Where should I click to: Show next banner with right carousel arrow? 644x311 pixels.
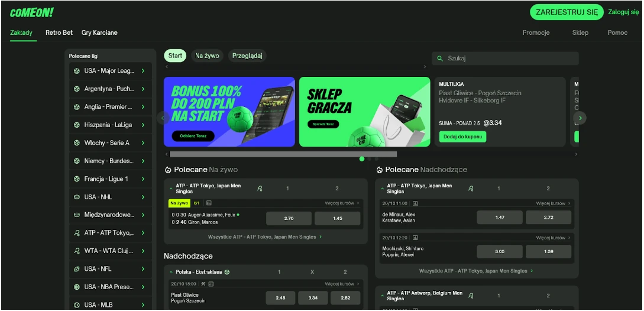point(580,118)
